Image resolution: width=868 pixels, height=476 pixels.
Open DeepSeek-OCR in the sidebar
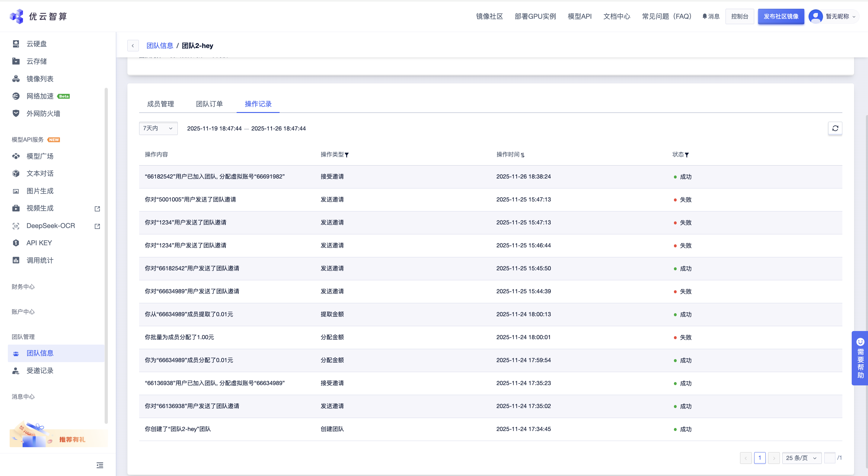coord(50,226)
